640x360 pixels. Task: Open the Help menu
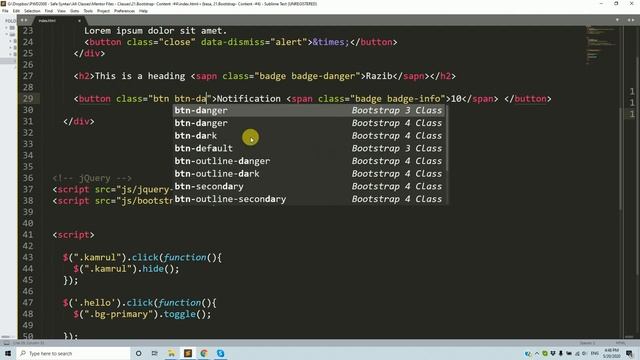(143, 11)
